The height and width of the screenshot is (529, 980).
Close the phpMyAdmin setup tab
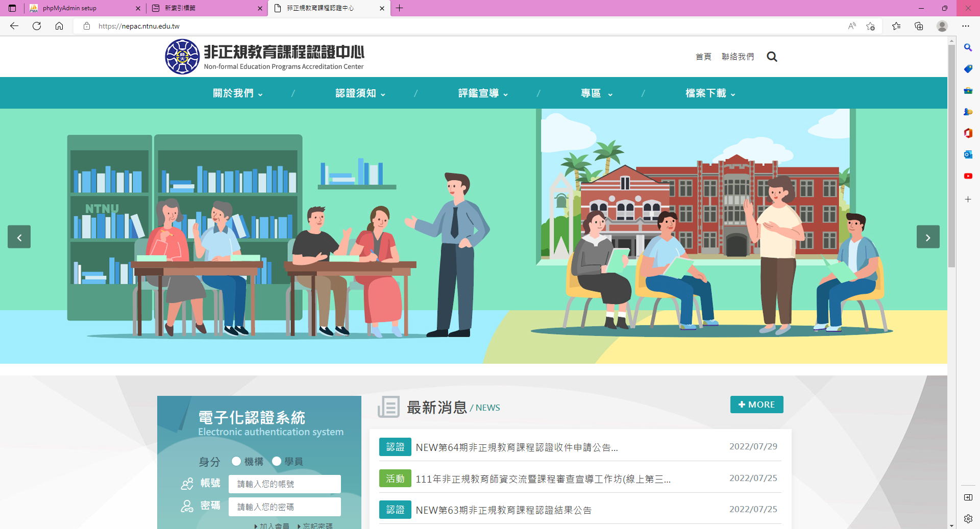coord(138,8)
